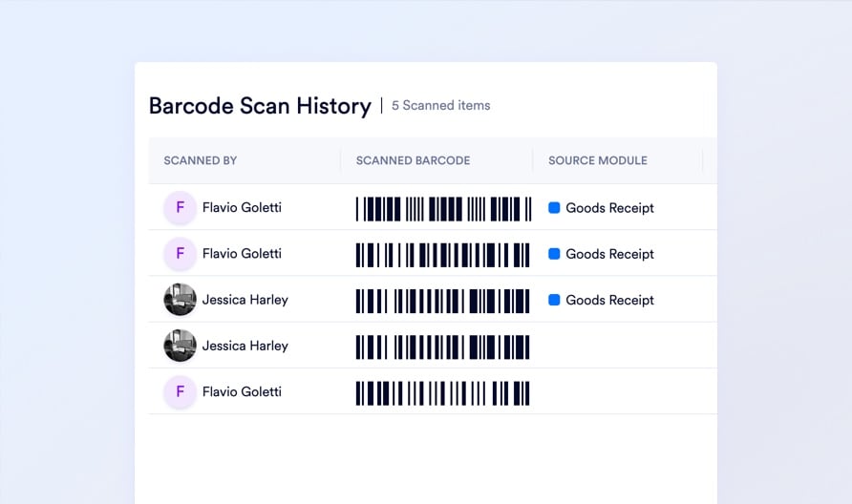
Task: Select Flavio Goletti name in second table row
Action: coord(242,253)
